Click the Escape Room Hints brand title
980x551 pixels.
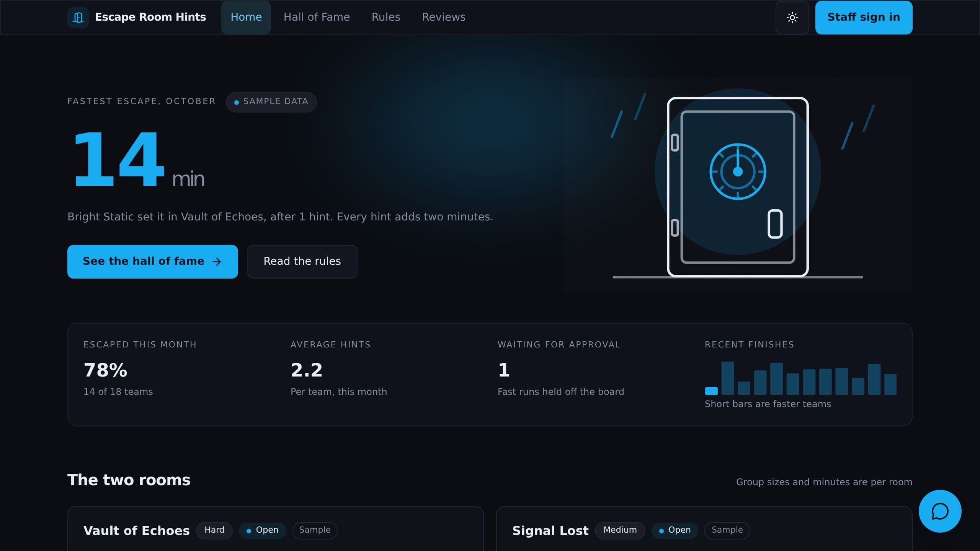pyautogui.click(x=150, y=17)
